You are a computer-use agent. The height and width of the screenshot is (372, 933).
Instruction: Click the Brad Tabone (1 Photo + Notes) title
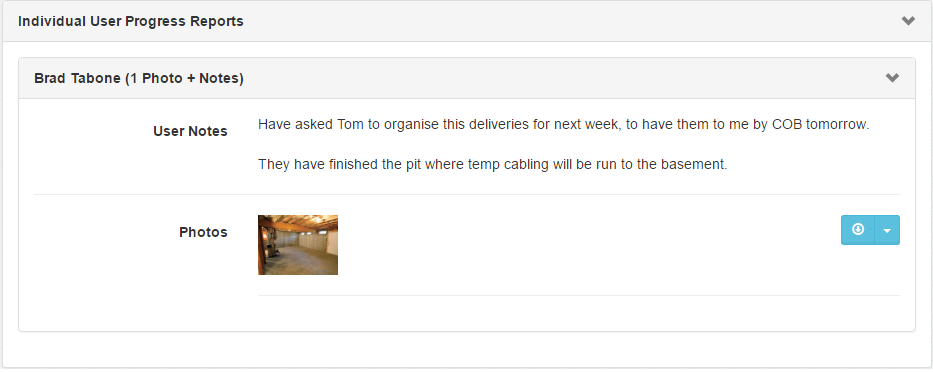tap(139, 79)
